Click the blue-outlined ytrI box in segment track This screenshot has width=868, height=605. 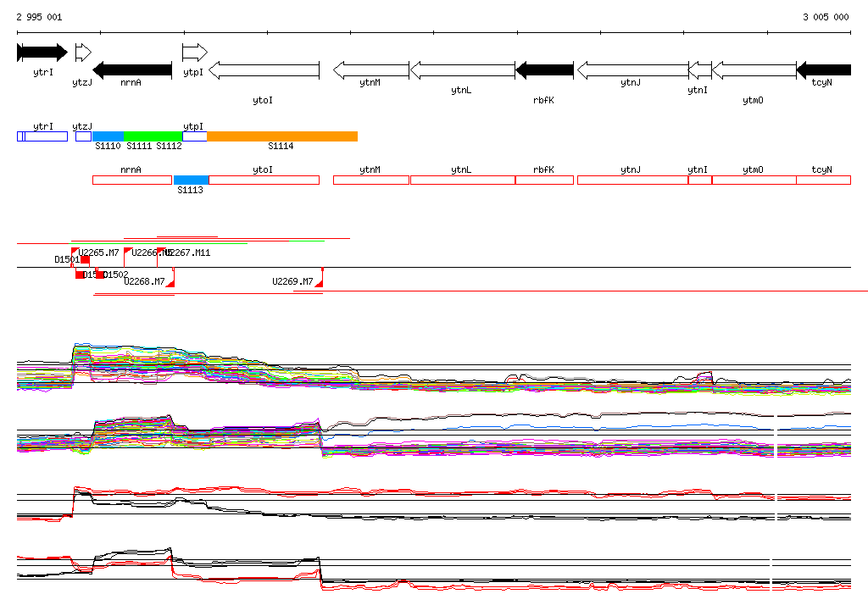point(42,136)
